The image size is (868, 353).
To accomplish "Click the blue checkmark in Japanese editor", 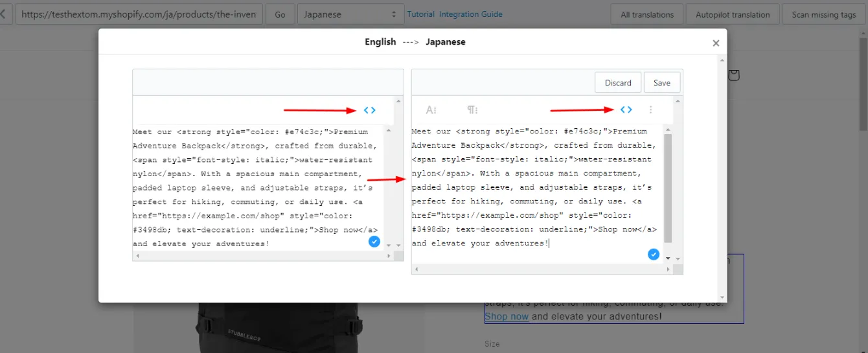I will point(654,254).
